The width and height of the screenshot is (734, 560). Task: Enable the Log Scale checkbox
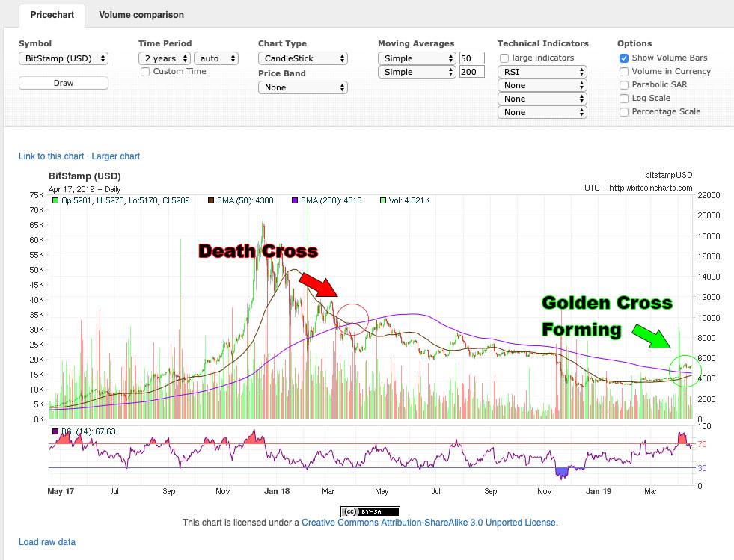pyautogui.click(x=624, y=99)
